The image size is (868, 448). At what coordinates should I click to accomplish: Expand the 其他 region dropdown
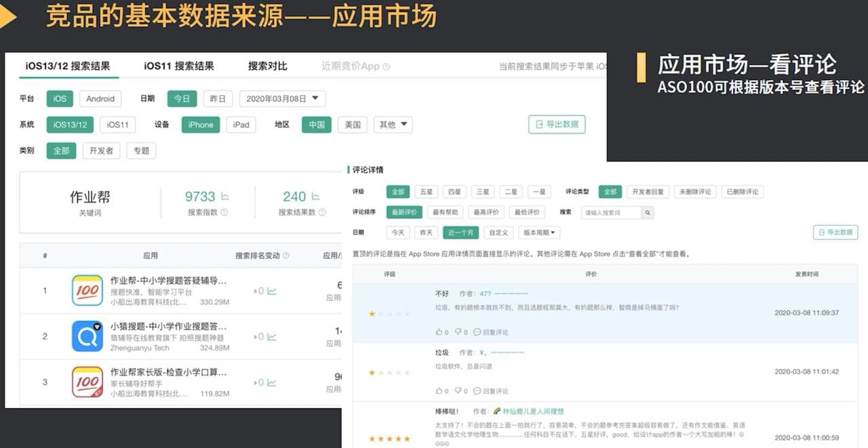pyautogui.click(x=393, y=125)
